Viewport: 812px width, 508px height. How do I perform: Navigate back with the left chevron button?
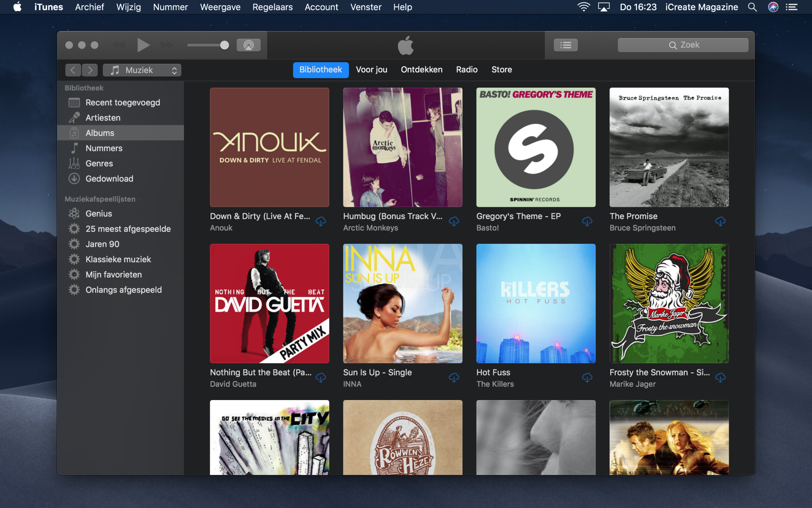click(73, 70)
